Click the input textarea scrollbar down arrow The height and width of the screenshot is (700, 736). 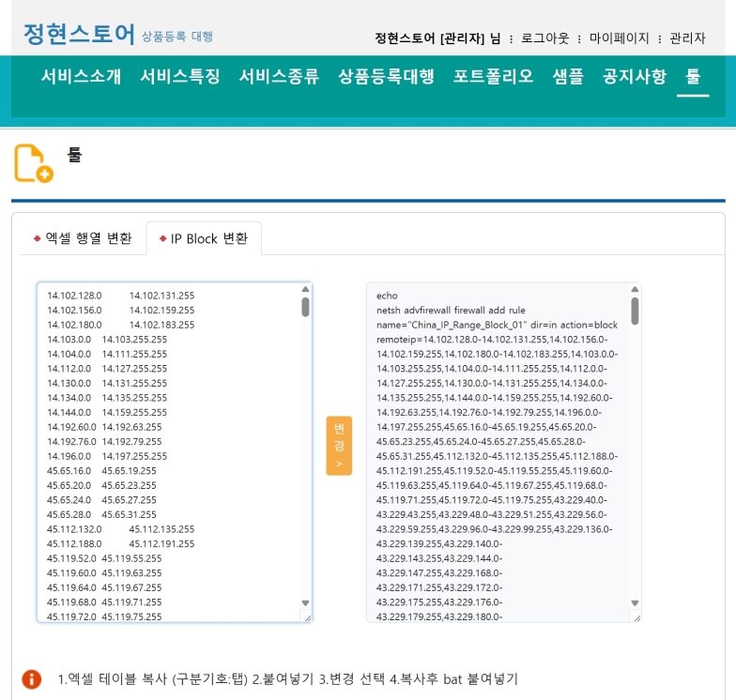click(305, 602)
